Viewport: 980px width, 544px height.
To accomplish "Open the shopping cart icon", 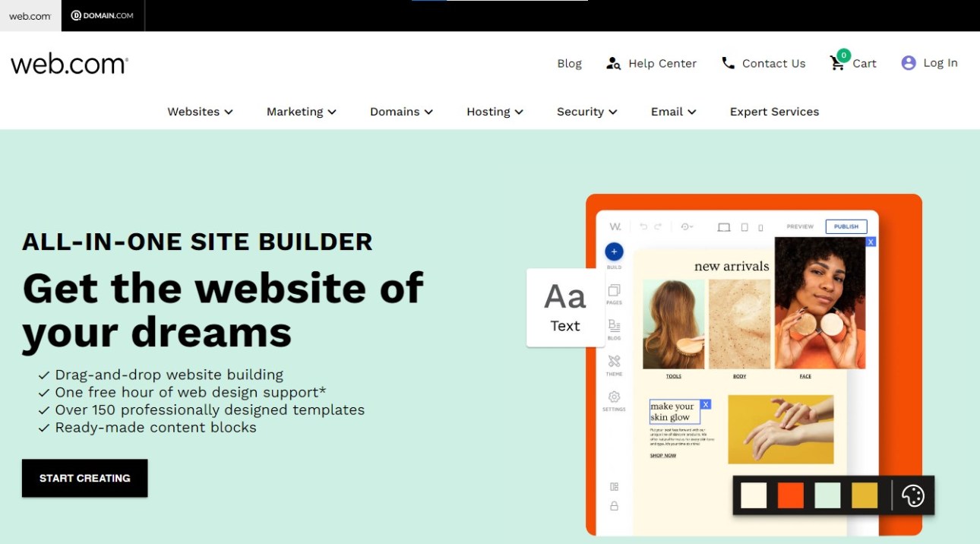I will (838, 62).
